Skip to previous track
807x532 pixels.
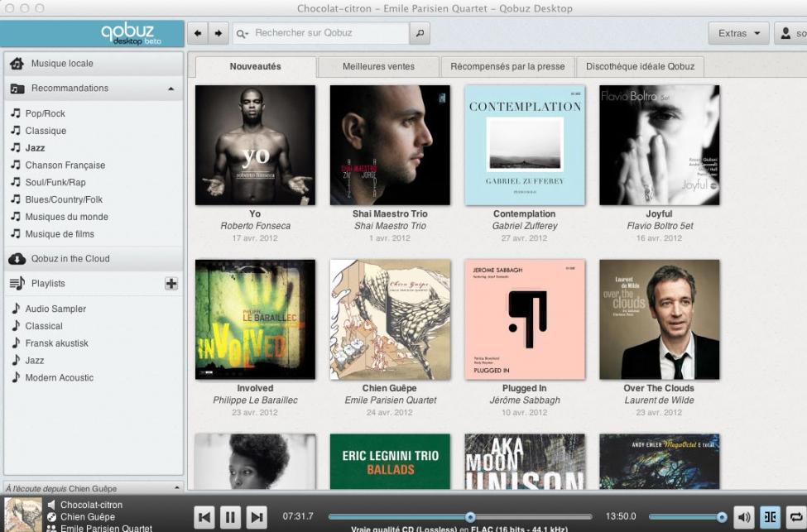[x=204, y=517]
